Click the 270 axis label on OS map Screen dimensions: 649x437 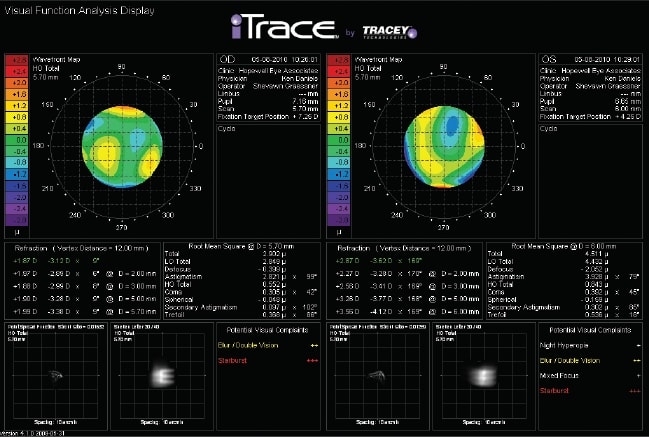click(443, 228)
